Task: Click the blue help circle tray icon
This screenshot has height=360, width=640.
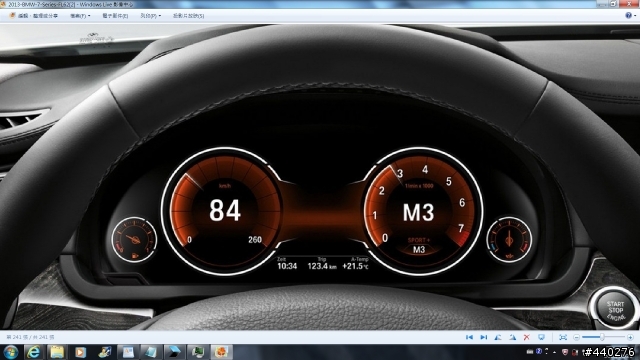Action: [539, 351]
